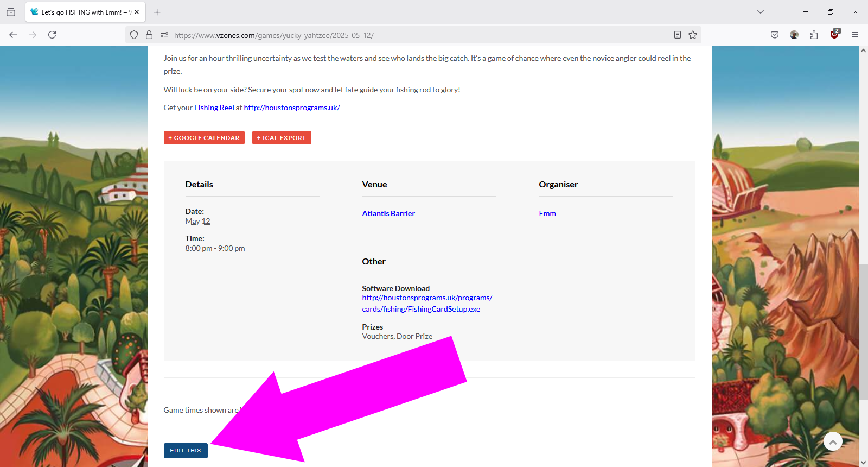Click the vertical scrollbar thumb
The image size is (868, 467).
(x=863, y=332)
